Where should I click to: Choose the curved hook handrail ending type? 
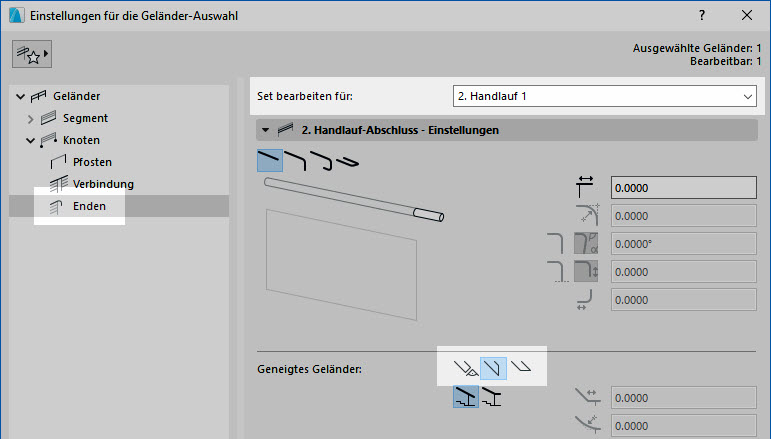322,160
